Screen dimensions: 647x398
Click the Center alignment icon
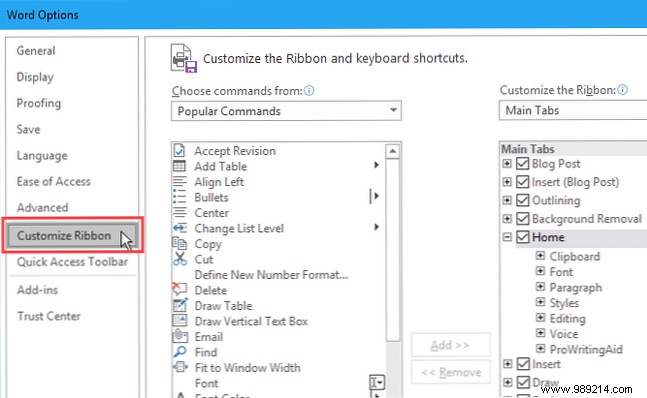pyautogui.click(x=179, y=213)
